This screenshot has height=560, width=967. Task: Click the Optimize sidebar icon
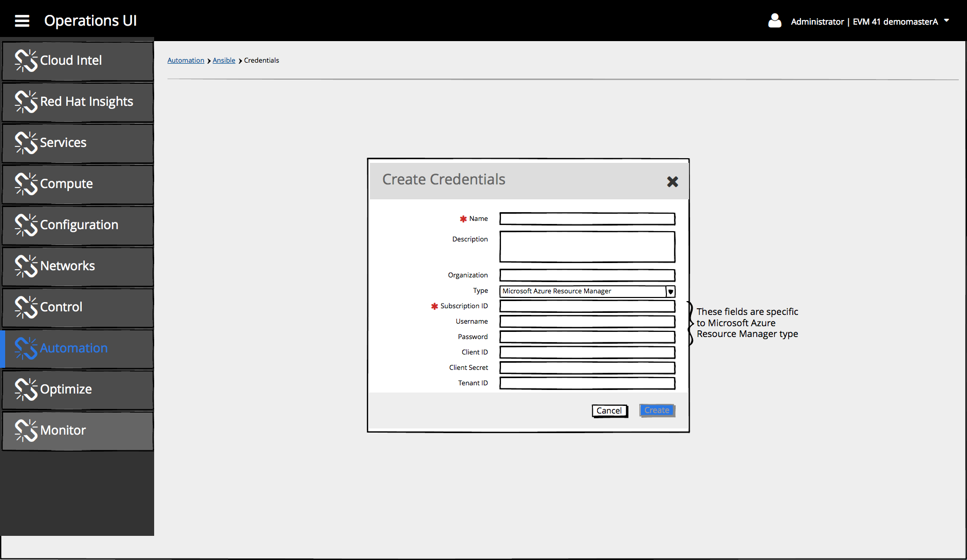tap(26, 389)
